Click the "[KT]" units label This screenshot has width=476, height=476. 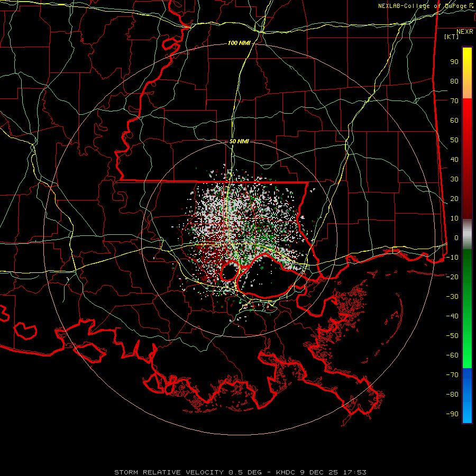tap(452, 36)
